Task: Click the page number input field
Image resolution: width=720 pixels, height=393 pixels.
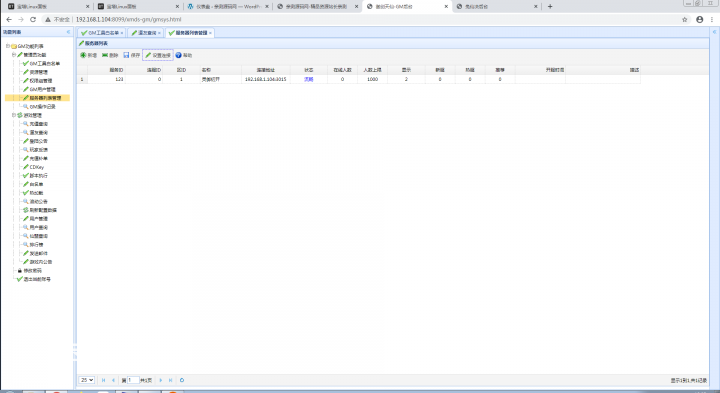Action: pyautogui.click(x=133, y=380)
